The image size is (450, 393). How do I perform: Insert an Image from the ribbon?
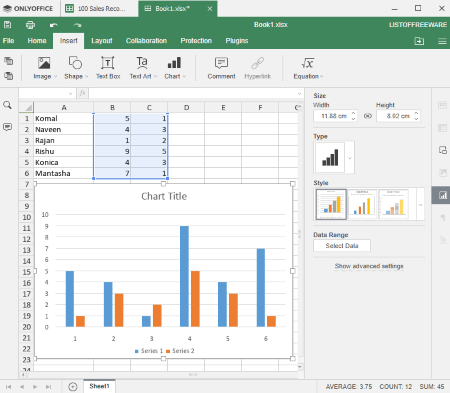click(x=44, y=68)
